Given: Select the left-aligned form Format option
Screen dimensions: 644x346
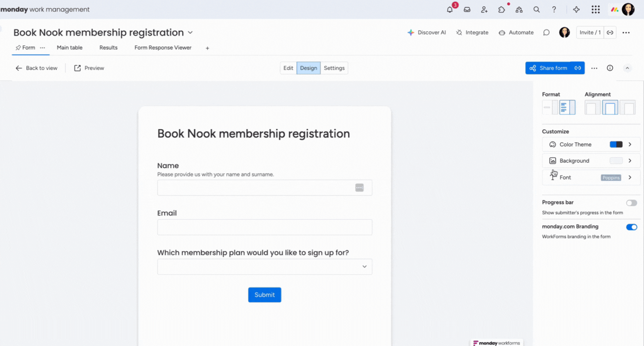Looking at the screenshot, I should 567,107.
